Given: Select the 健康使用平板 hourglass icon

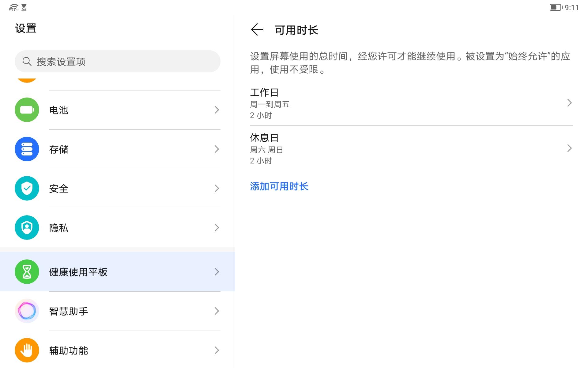Looking at the screenshot, I should (27, 272).
